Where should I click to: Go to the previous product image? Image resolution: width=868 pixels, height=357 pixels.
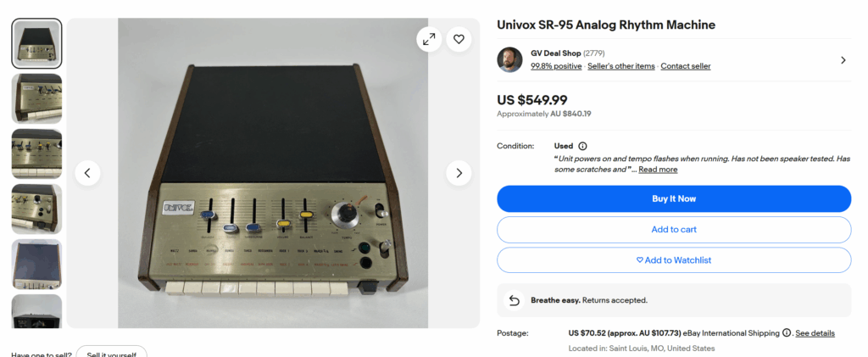pyautogui.click(x=88, y=173)
